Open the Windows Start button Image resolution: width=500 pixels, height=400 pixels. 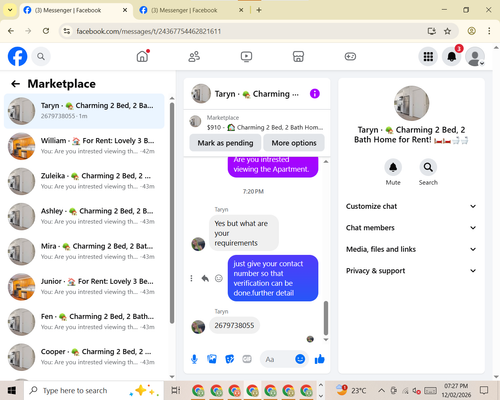(x=12, y=390)
